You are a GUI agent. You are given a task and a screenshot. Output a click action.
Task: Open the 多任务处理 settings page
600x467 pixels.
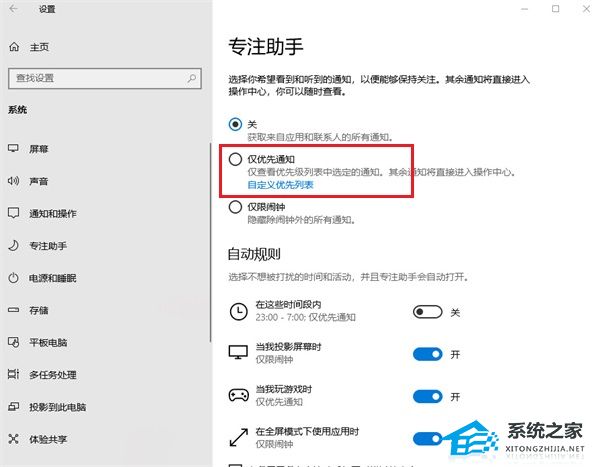coord(53,375)
